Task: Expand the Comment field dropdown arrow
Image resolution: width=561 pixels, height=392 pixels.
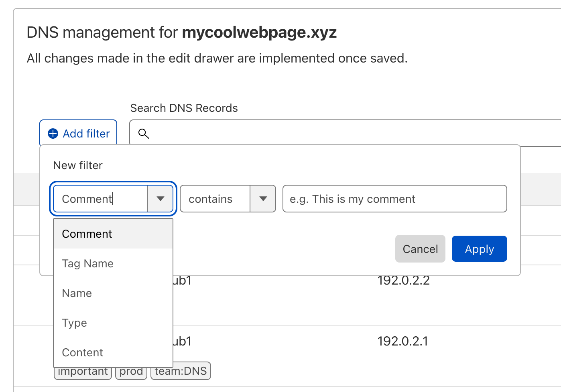Action: [161, 199]
